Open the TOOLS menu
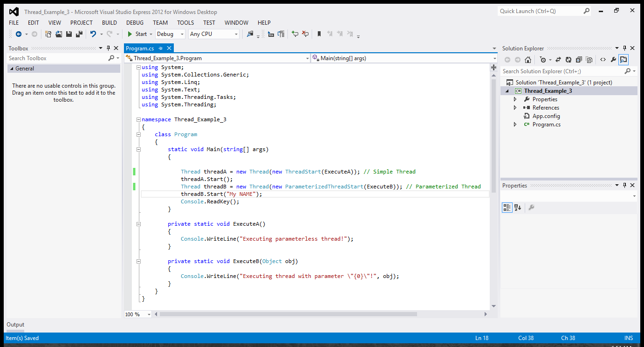This screenshot has width=644, height=347. (x=185, y=22)
